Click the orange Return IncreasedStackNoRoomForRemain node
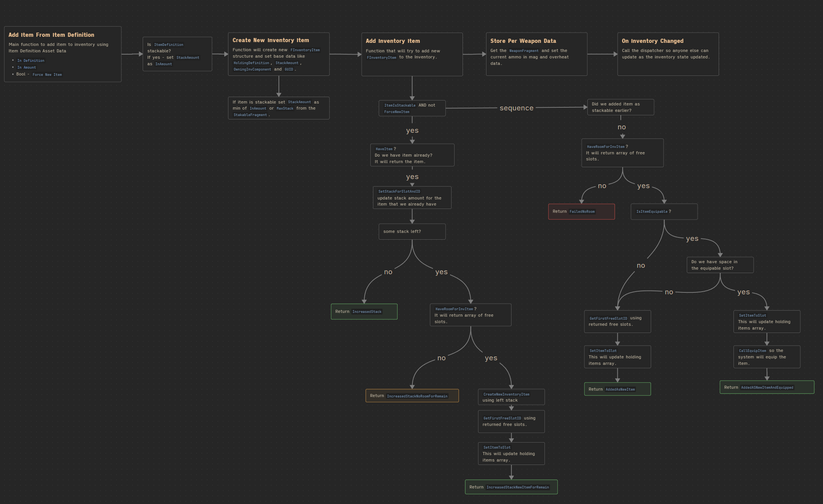Image resolution: width=823 pixels, height=504 pixels. (412, 396)
